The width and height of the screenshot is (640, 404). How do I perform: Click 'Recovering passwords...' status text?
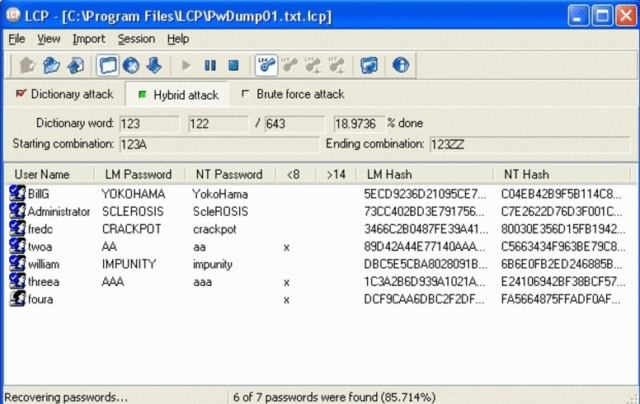point(66,397)
